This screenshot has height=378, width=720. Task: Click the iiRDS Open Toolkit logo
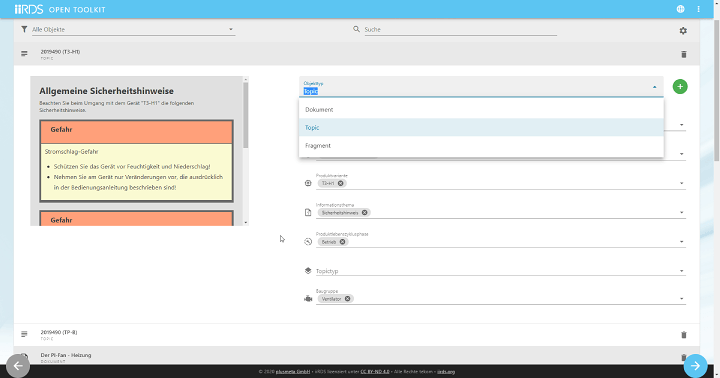60,9
